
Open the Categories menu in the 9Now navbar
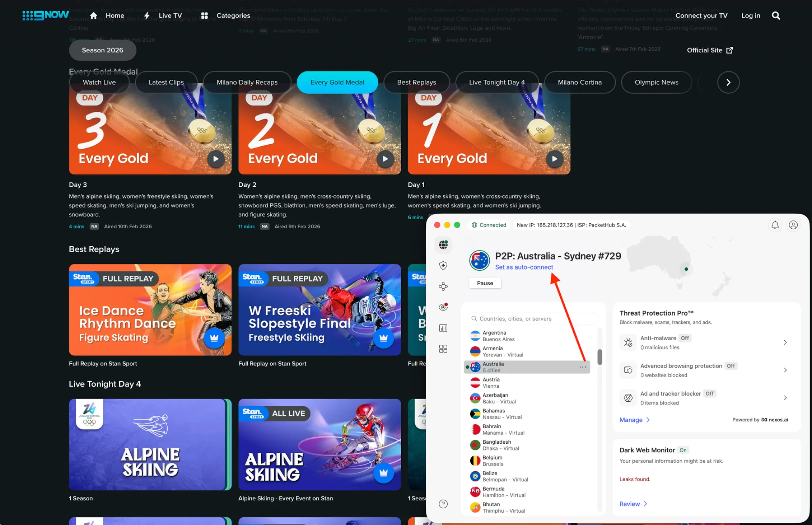(x=233, y=15)
